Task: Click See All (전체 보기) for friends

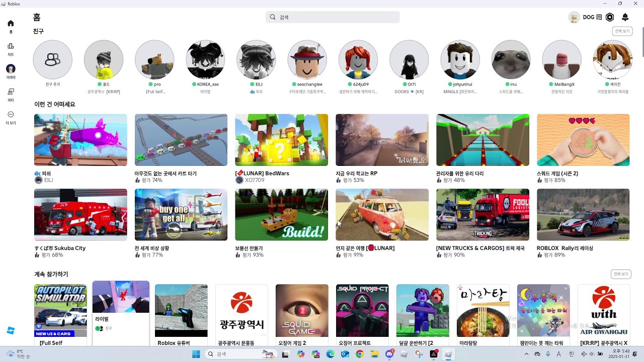Action: [x=621, y=31]
